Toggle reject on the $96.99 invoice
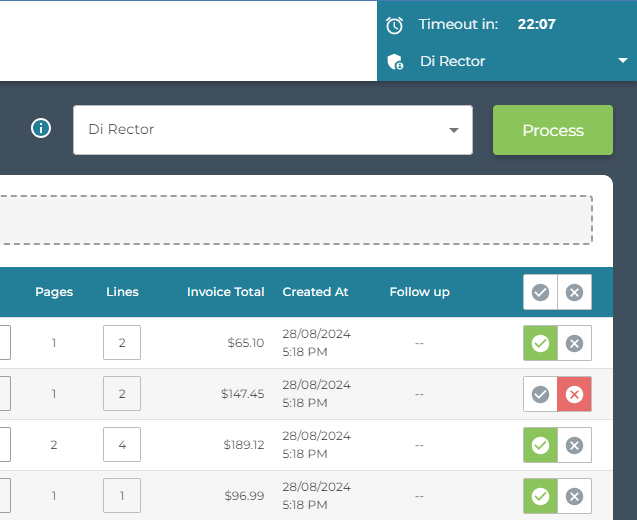The width and height of the screenshot is (637, 520). click(x=574, y=496)
